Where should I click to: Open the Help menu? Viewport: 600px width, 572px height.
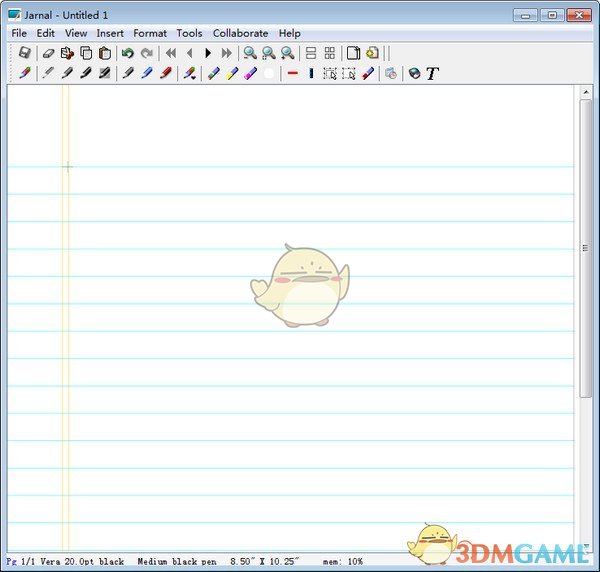[290, 33]
